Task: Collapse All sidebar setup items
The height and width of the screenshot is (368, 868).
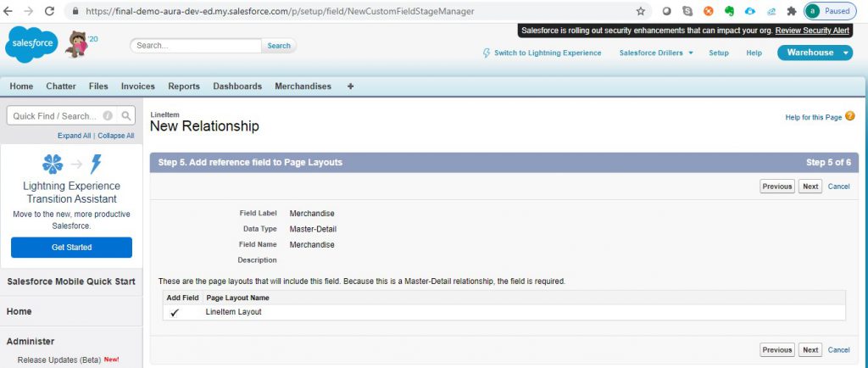Action: [x=116, y=136]
